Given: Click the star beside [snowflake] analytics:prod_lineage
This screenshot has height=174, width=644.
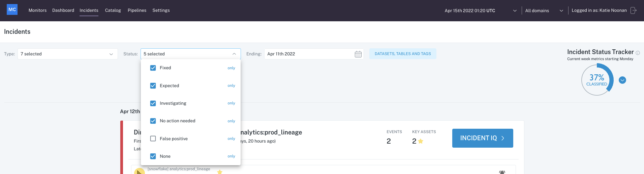Looking at the screenshot, I should (x=220, y=172).
